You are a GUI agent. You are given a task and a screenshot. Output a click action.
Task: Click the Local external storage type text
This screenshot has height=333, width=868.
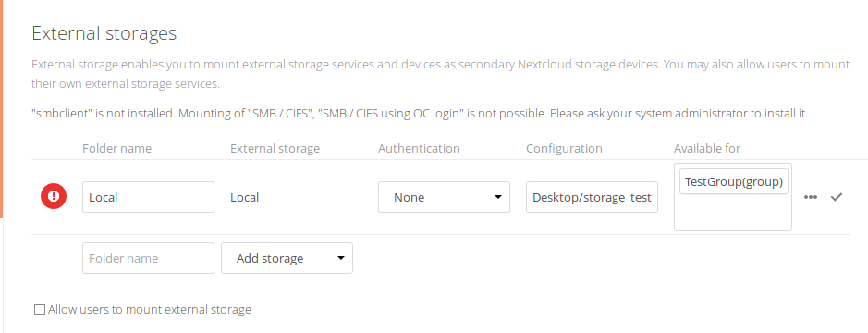245,197
